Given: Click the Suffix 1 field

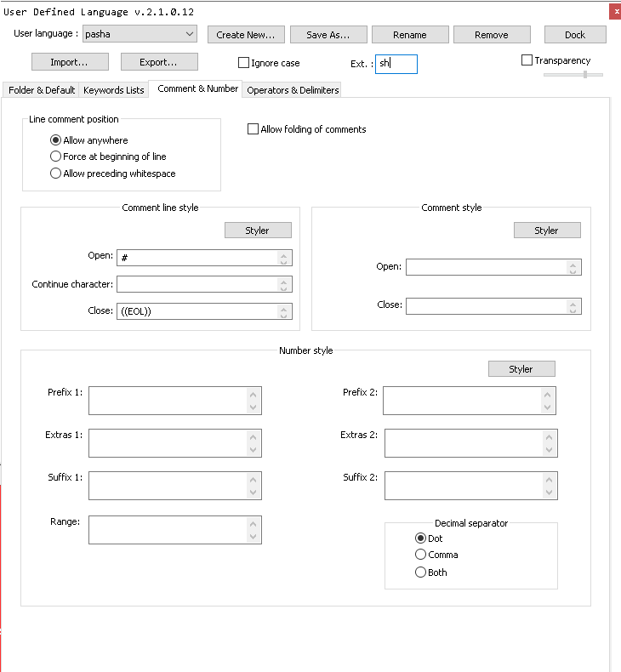Looking at the screenshot, I should click(x=175, y=486).
